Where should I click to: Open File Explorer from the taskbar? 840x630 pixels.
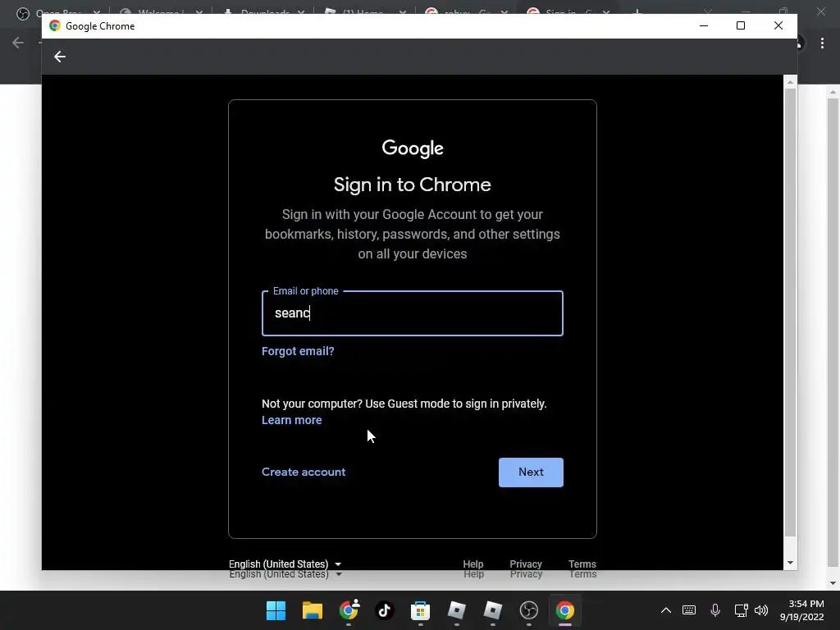pos(313,610)
